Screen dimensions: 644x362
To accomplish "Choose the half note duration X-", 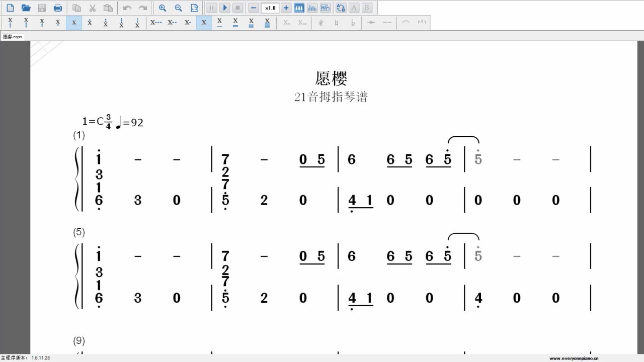I will [188, 23].
